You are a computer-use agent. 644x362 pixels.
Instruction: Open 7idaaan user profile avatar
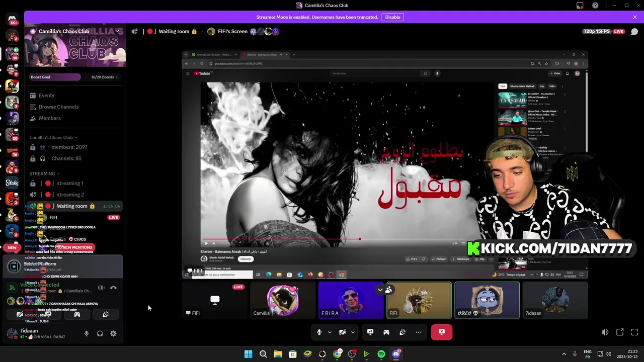[x=11, y=333]
